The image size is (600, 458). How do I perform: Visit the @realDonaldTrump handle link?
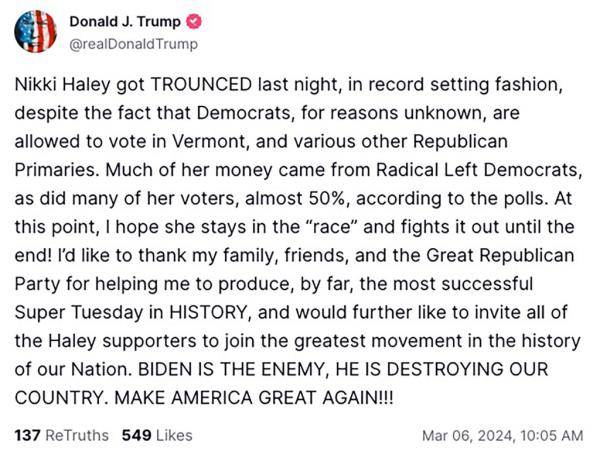click(x=134, y=44)
